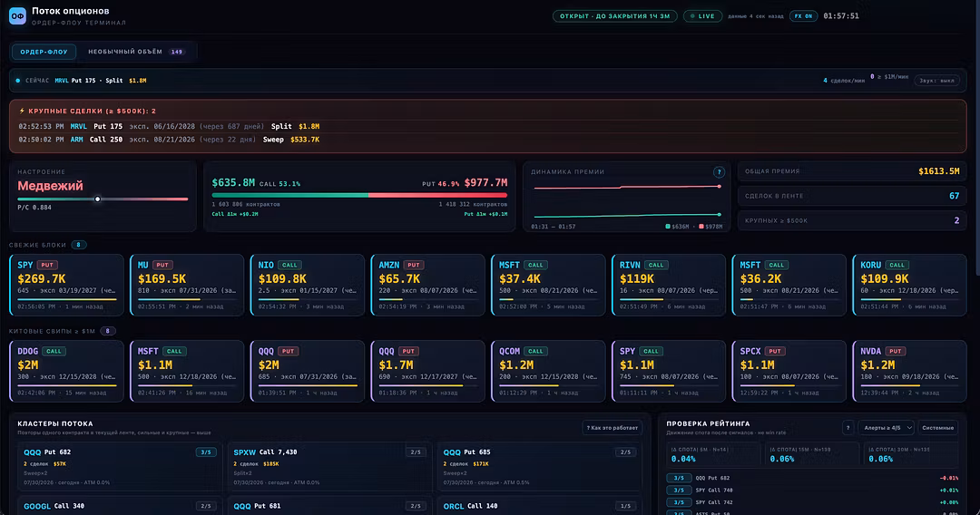Open the MSFT CALL $37.4K block card
The width and height of the screenshot is (980, 515).
pos(548,285)
